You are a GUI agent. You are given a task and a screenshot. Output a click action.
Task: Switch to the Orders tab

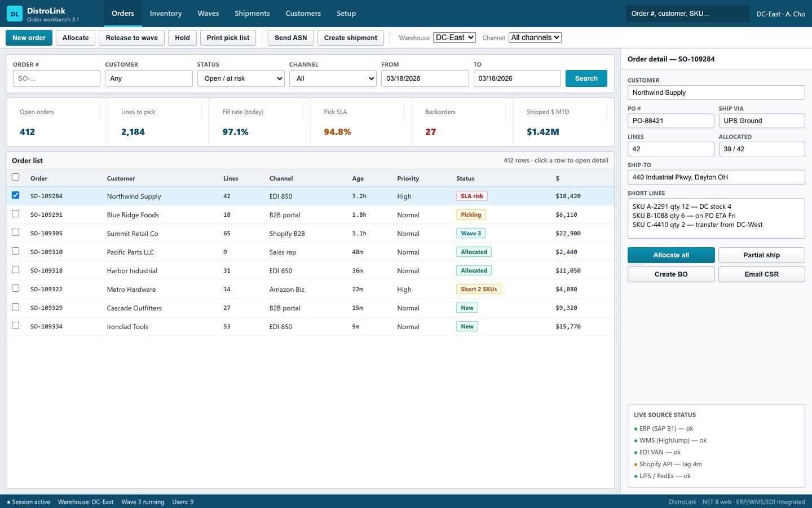(x=123, y=14)
